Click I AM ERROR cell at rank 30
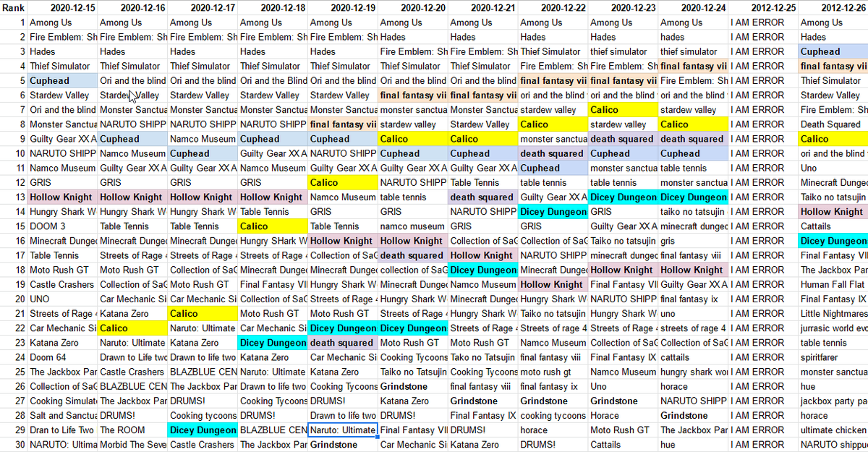This screenshot has width=868, height=452. (x=764, y=444)
